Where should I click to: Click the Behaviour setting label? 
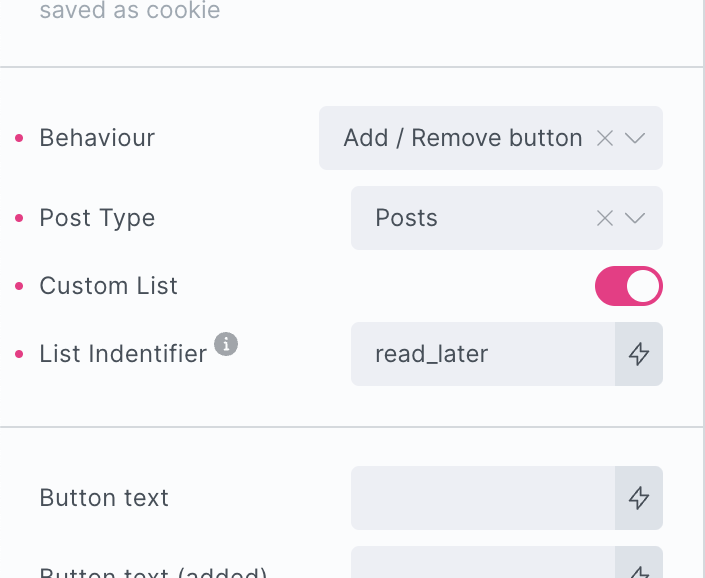point(97,138)
